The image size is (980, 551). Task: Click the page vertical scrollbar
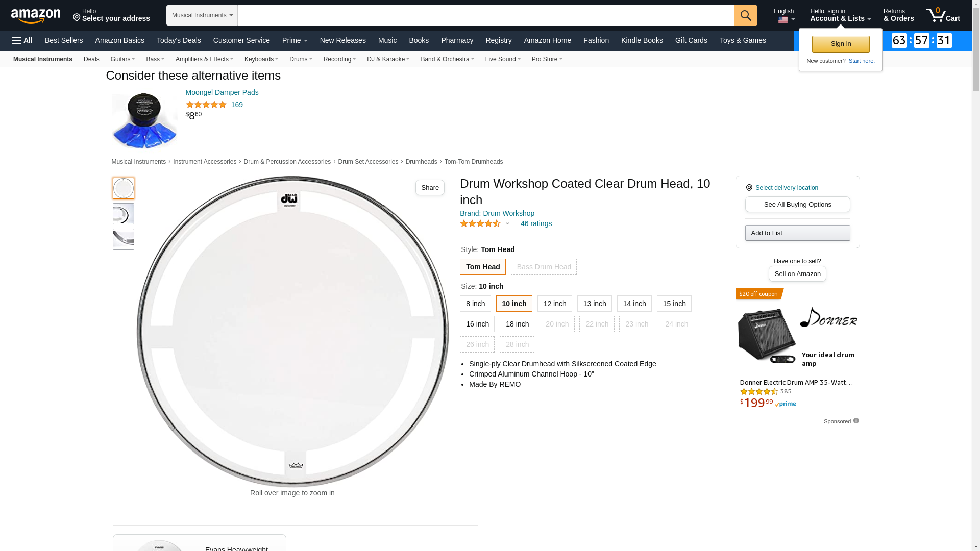[976, 275]
